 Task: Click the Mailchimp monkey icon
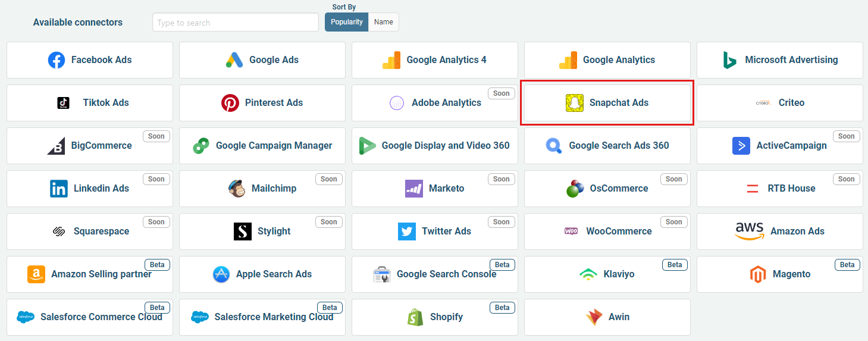[x=237, y=189]
